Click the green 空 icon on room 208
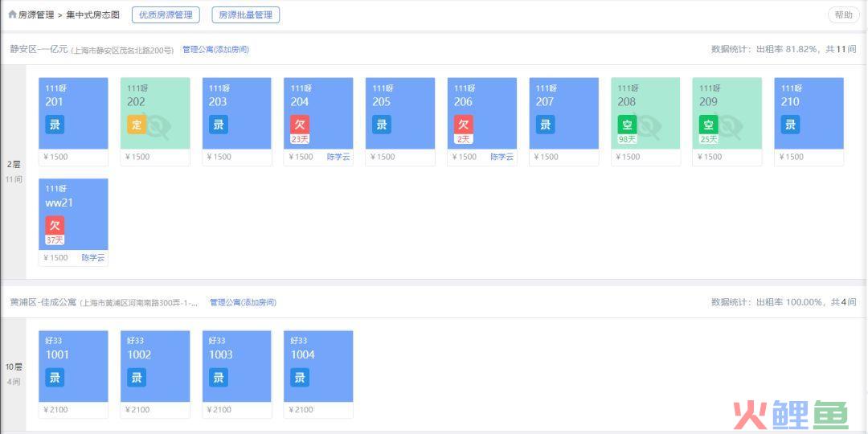 click(627, 125)
